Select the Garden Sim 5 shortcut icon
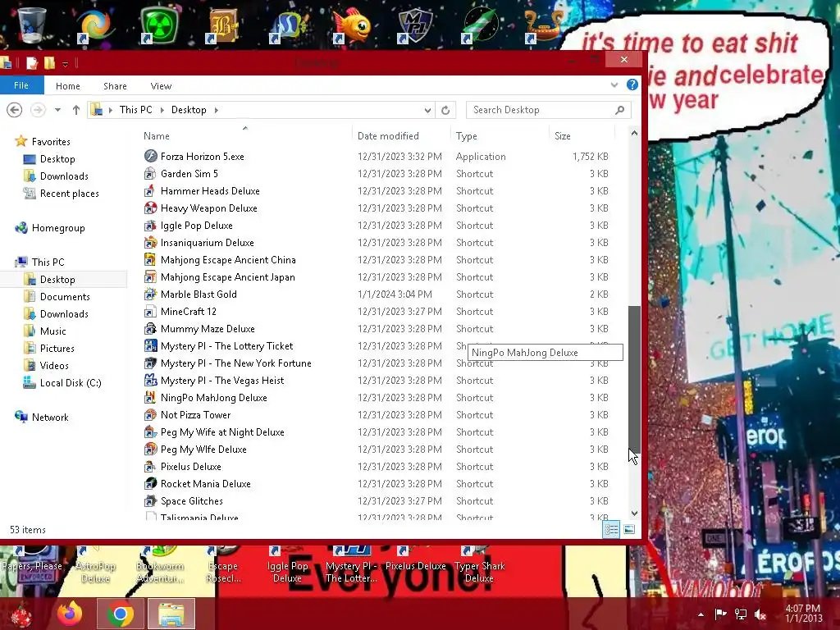Screen dimensions: 840x630 [x=151, y=174]
